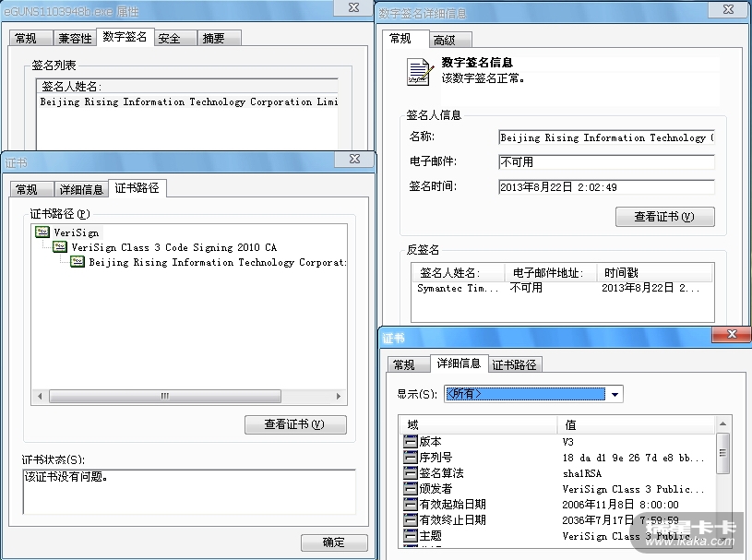Viewport: 752px width, 560px height.
Task: Click serial number value 18 da d1 9e
Action: point(633,458)
